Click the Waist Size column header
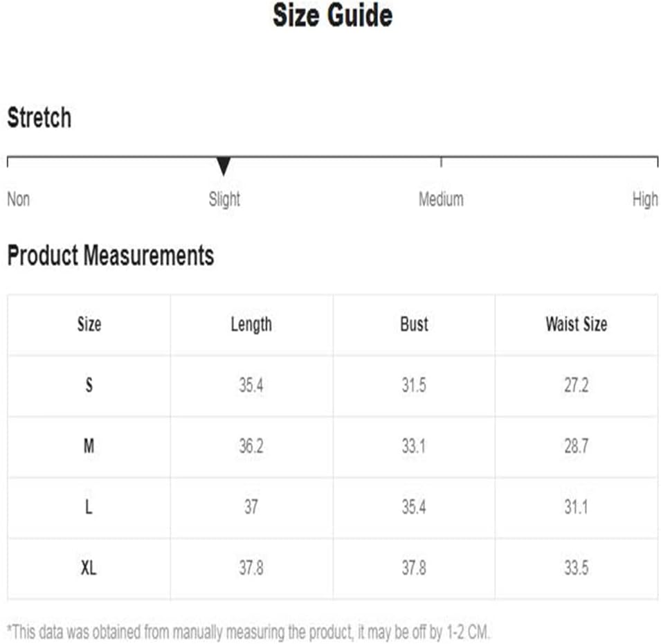 577,324
